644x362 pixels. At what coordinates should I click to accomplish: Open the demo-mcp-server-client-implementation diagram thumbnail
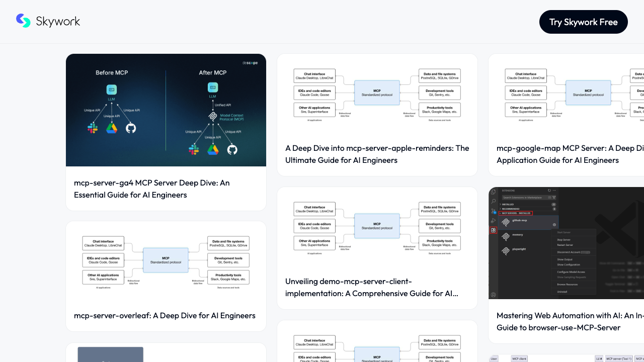pos(377,226)
